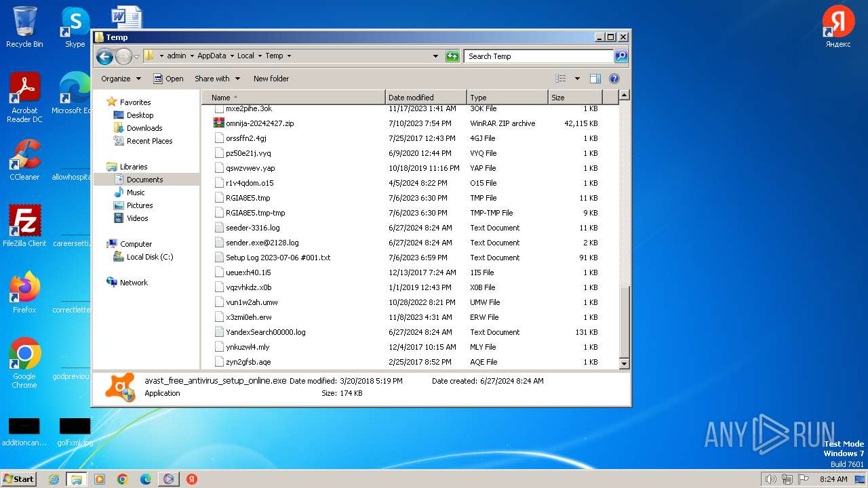868x488 pixels.
Task: Select the Documents library
Action: [144, 180]
